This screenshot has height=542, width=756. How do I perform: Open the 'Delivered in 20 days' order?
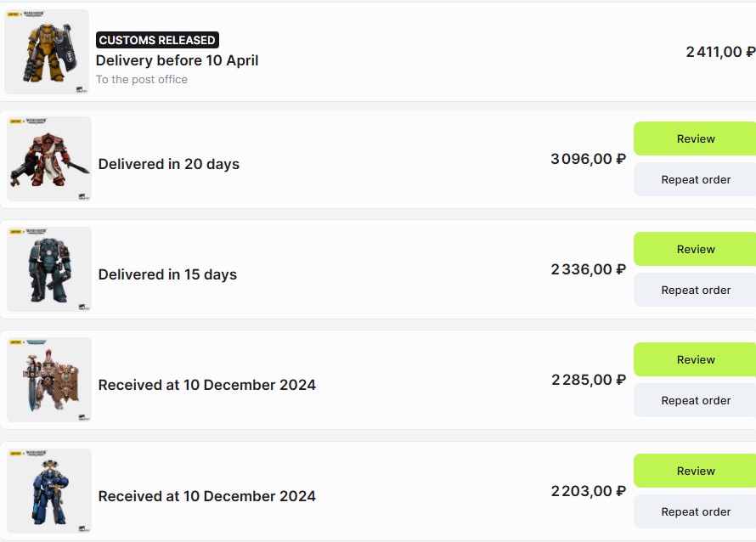[169, 164]
